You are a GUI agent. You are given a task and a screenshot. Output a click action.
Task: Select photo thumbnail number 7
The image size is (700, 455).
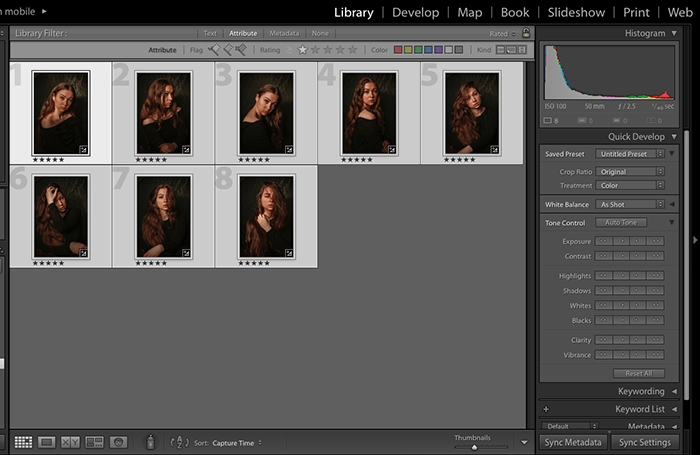point(163,217)
